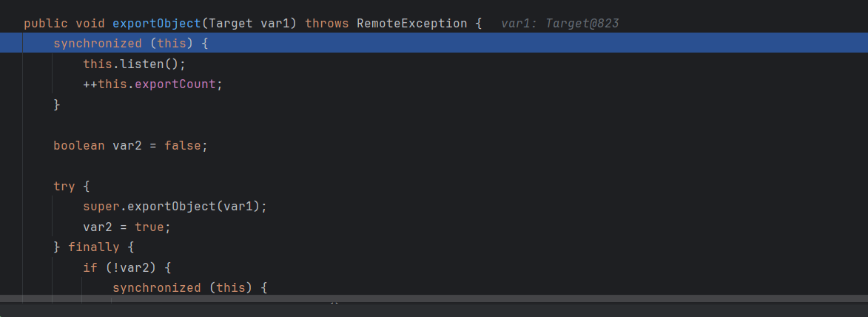
Task: Click the false literal in var2 declaration
Action: coord(185,145)
